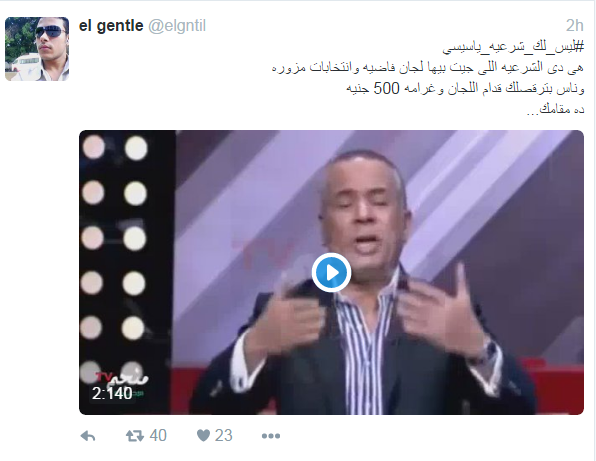Click the reply arrow icon
Screen dimensions: 596x461
click(88, 436)
